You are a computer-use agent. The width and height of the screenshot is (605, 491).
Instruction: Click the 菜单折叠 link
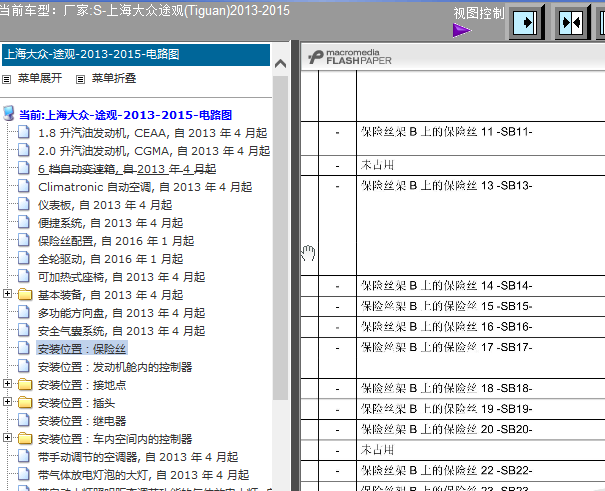point(114,78)
